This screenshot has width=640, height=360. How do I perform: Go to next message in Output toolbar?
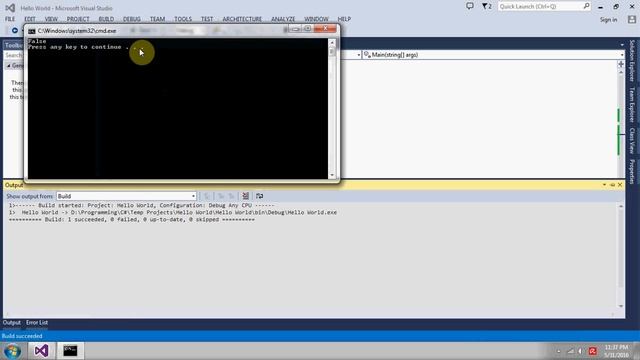click(231, 196)
